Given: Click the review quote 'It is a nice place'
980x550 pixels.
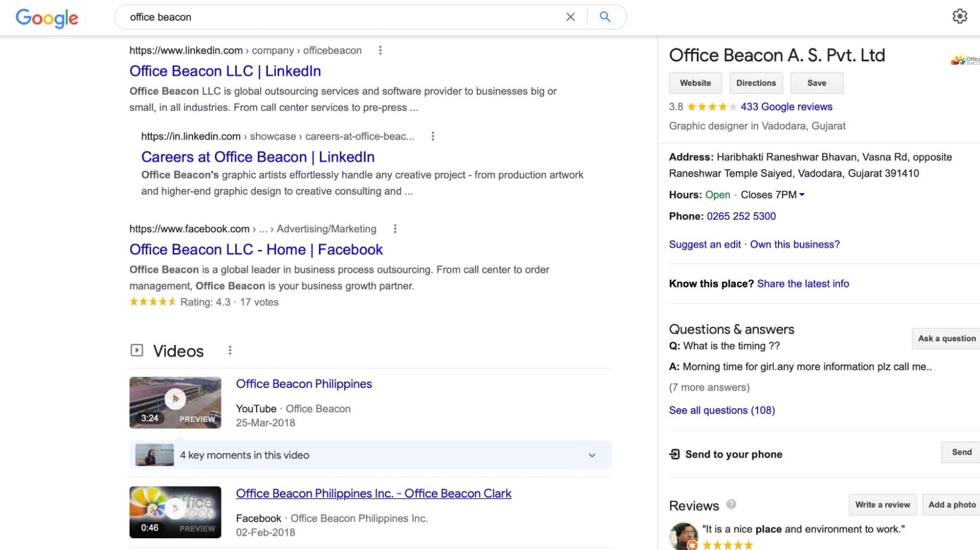Looking at the screenshot, I should click(804, 530).
